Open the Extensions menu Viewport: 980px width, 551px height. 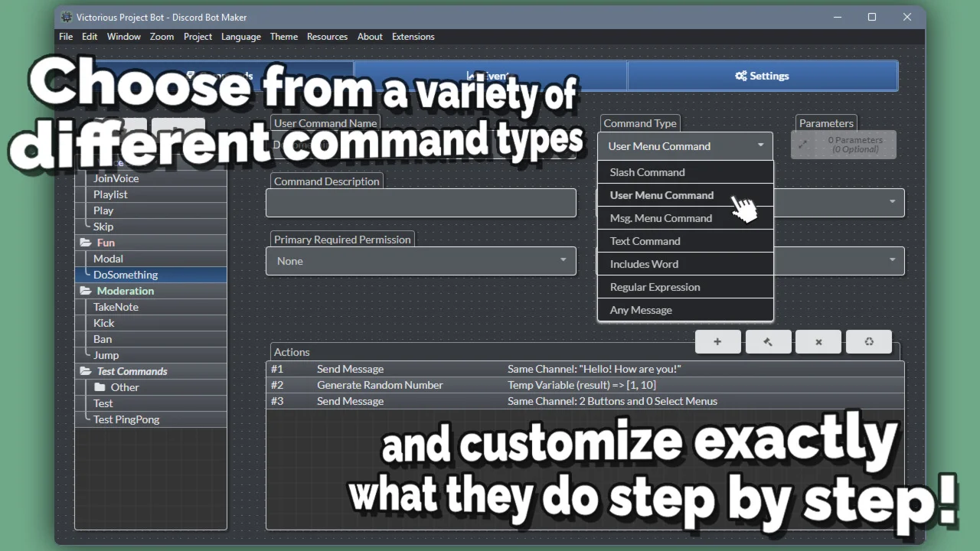[413, 37]
